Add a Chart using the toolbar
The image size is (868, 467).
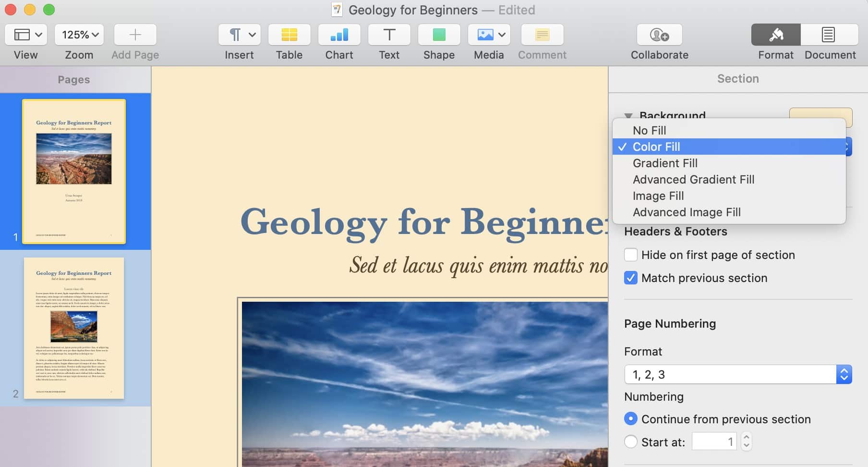(x=339, y=35)
